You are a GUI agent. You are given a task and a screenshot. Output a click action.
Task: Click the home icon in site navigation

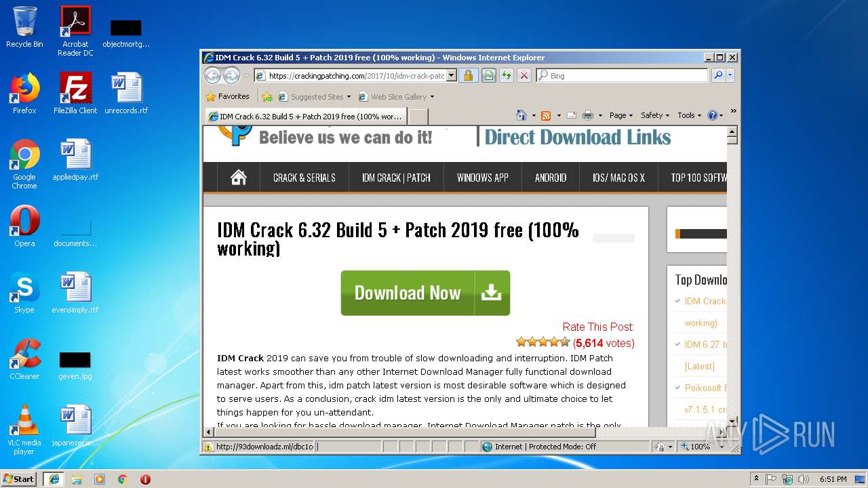tap(238, 178)
